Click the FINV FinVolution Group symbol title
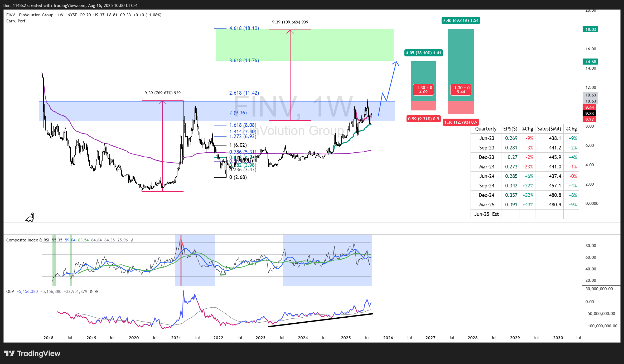This screenshot has height=364, width=624. point(30,15)
